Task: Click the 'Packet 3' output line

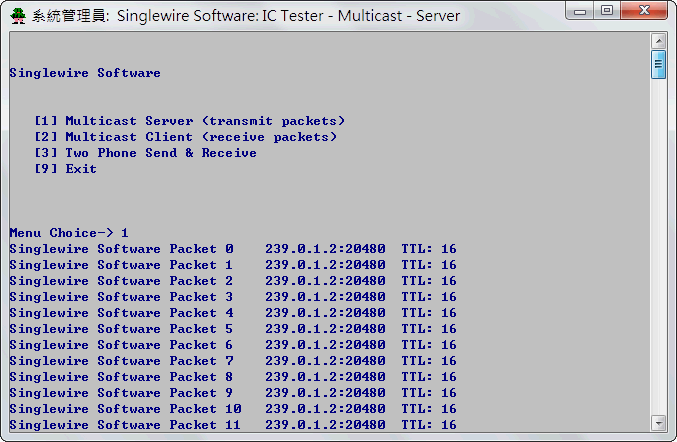Action: pos(233,297)
